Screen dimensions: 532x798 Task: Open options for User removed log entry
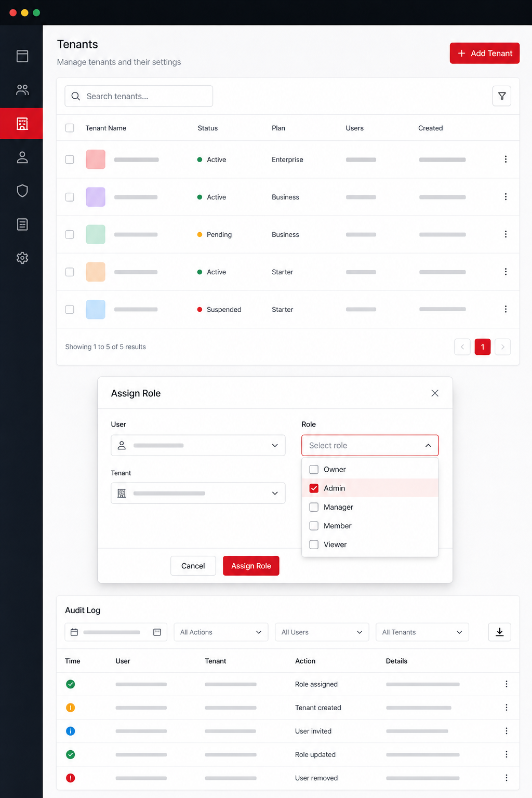click(x=507, y=778)
